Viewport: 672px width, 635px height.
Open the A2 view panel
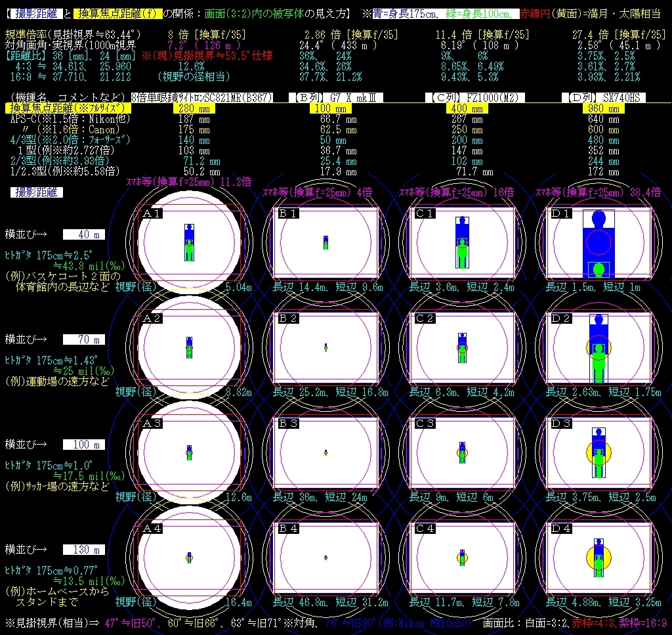pyautogui.click(x=190, y=347)
